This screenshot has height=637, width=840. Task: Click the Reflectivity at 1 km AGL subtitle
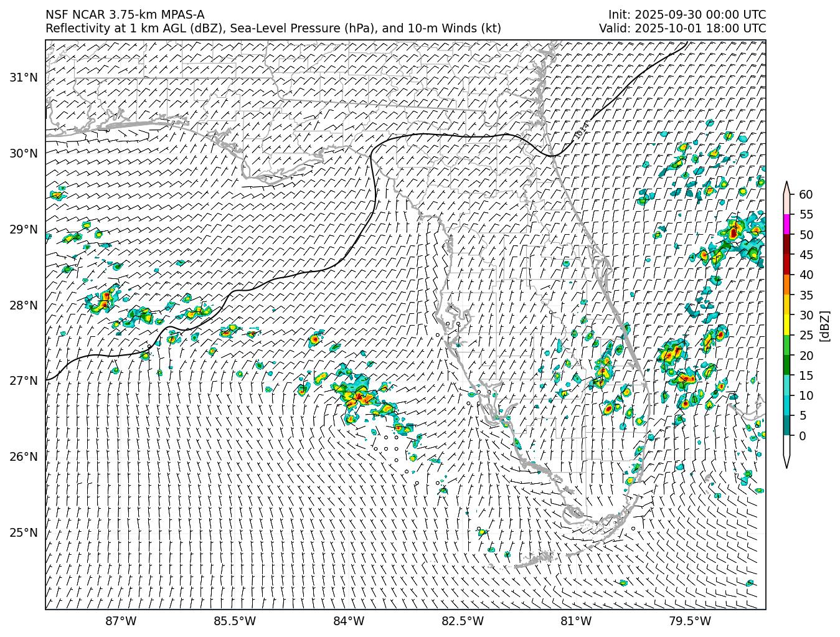[273, 29]
